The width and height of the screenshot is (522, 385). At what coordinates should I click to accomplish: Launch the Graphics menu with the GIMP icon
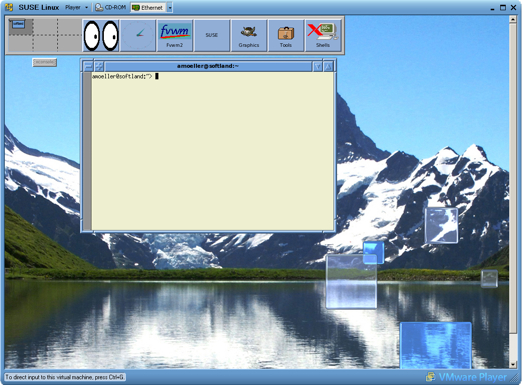pos(249,35)
